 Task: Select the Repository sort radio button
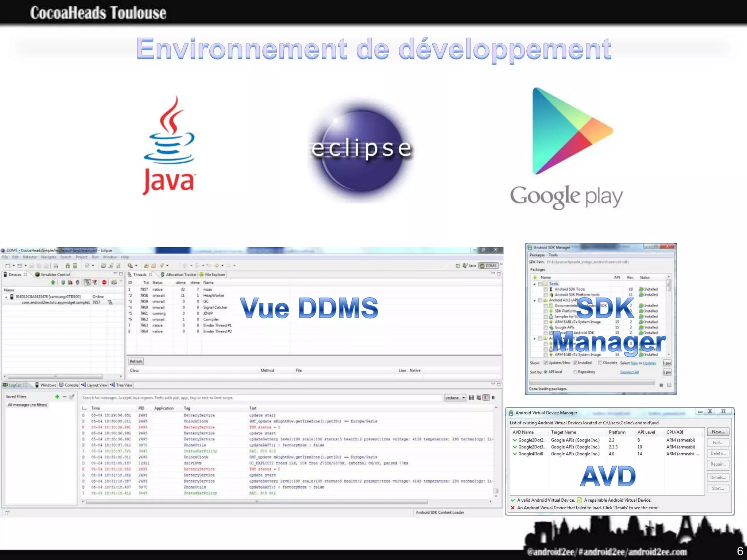575,372
